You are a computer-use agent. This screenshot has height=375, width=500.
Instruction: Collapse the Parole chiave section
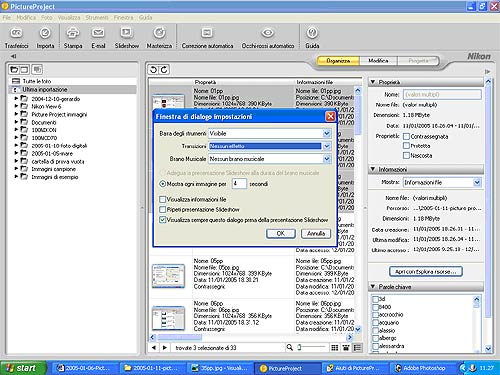(373, 286)
